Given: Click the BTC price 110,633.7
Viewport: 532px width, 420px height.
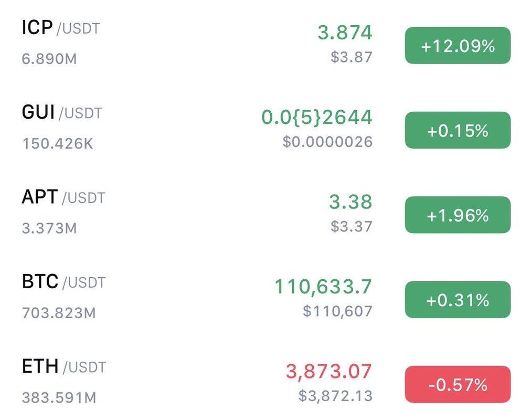Looking at the screenshot, I should (x=323, y=287).
